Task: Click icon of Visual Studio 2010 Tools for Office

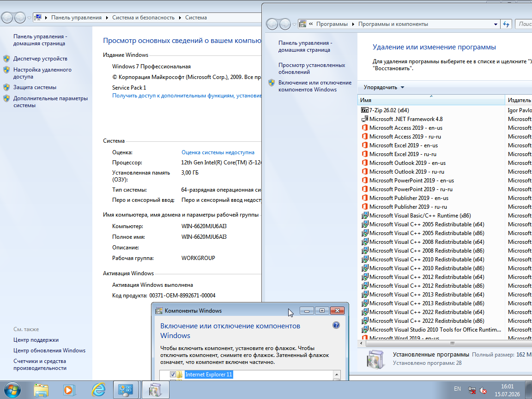Action: point(364,329)
